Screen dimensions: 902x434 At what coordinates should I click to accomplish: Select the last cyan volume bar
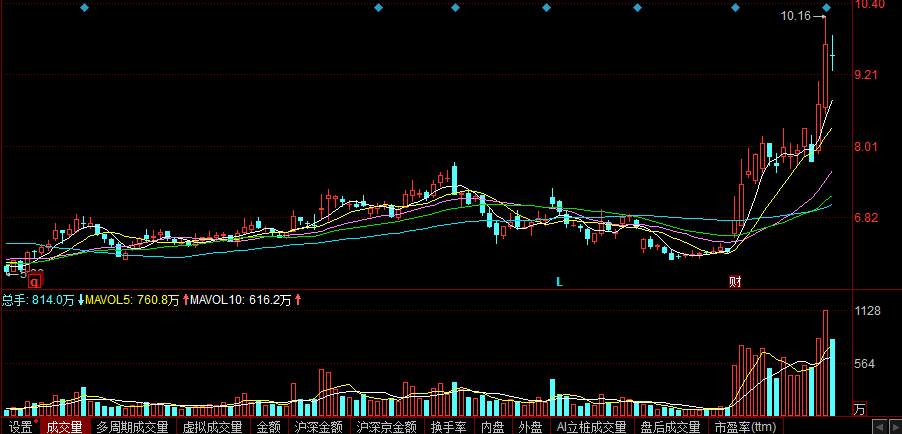point(832,377)
